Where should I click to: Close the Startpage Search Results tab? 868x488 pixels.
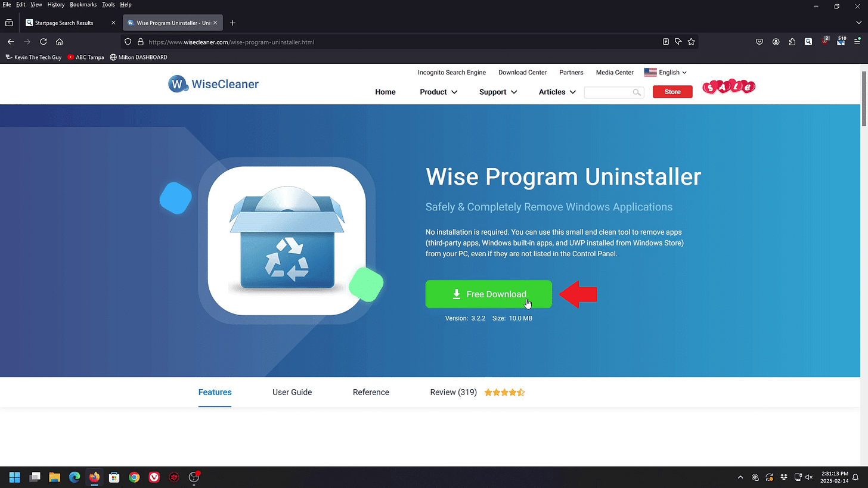point(113,23)
